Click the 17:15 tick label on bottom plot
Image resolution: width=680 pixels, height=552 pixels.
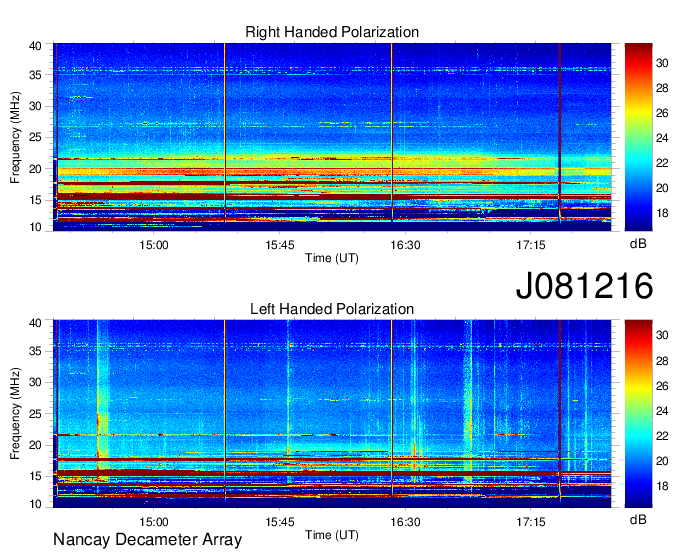[531, 522]
